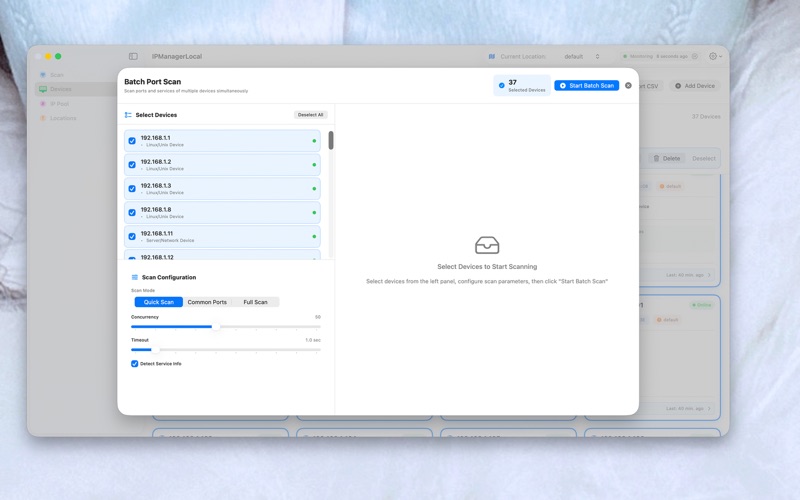Click Add Device button in main window
This screenshot has width=800, height=500.
[x=695, y=86]
